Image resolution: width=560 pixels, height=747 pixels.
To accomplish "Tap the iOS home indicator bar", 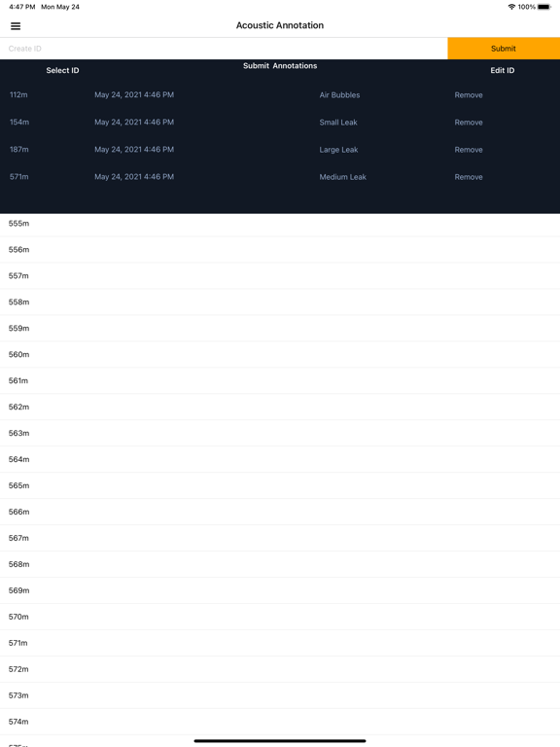I will (280, 741).
